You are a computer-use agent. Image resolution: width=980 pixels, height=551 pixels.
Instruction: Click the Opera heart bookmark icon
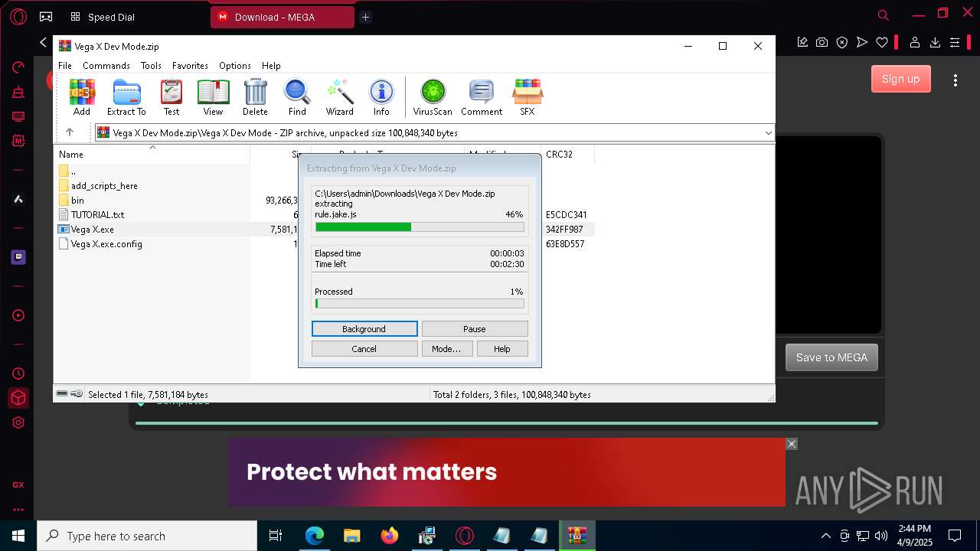tap(882, 43)
